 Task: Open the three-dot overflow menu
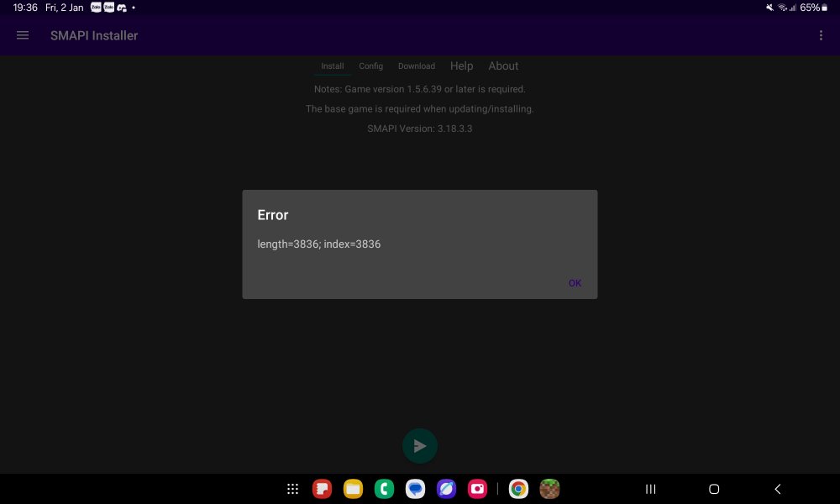821,35
